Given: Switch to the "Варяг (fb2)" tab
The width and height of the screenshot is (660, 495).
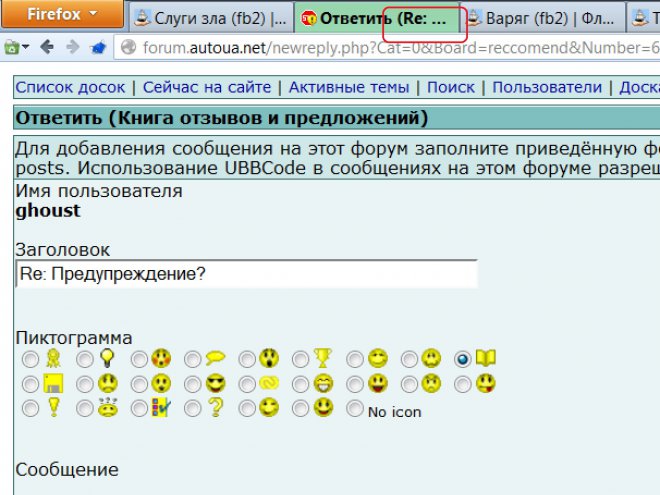Looking at the screenshot, I should tap(542, 17).
